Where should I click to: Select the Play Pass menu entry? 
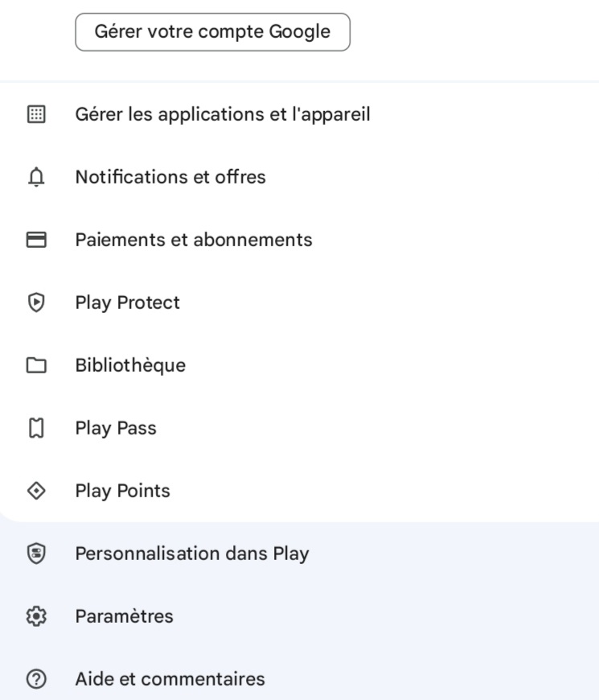(116, 428)
